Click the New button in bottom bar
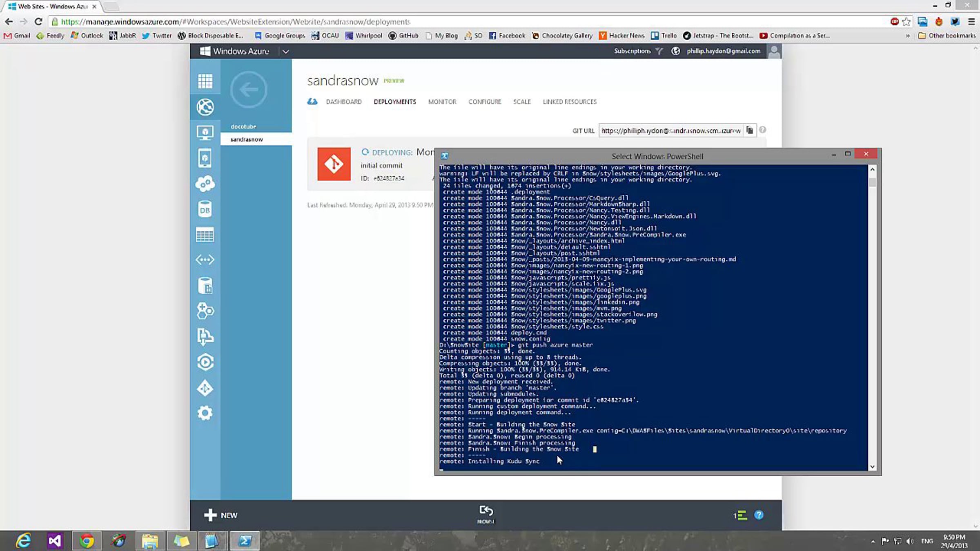This screenshot has height=551, width=980. (x=221, y=515)
